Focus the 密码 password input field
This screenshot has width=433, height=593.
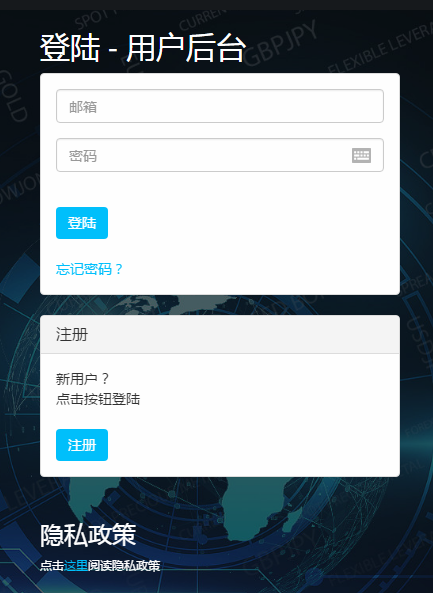tap(220, 155)
